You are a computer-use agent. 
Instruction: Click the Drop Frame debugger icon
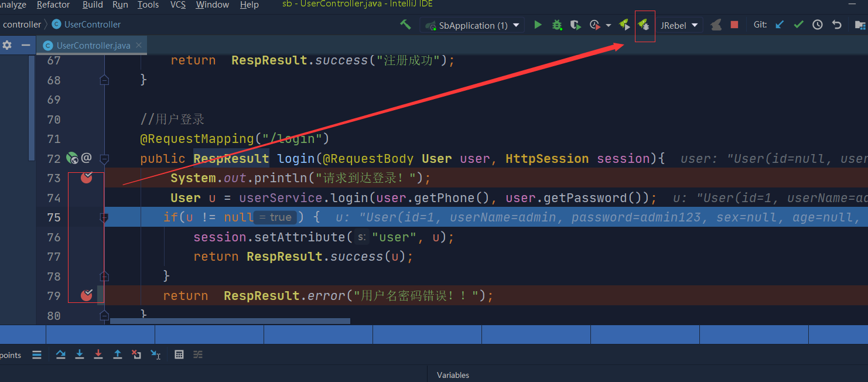coord(136,354)
